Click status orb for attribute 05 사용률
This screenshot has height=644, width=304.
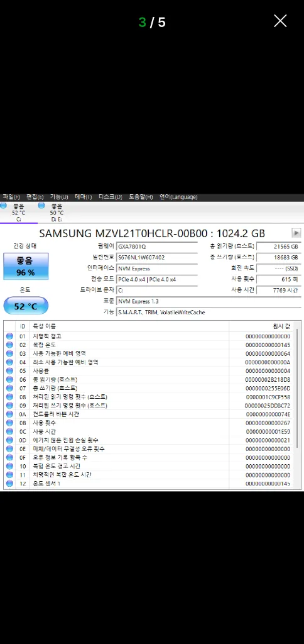click(9, 371)
